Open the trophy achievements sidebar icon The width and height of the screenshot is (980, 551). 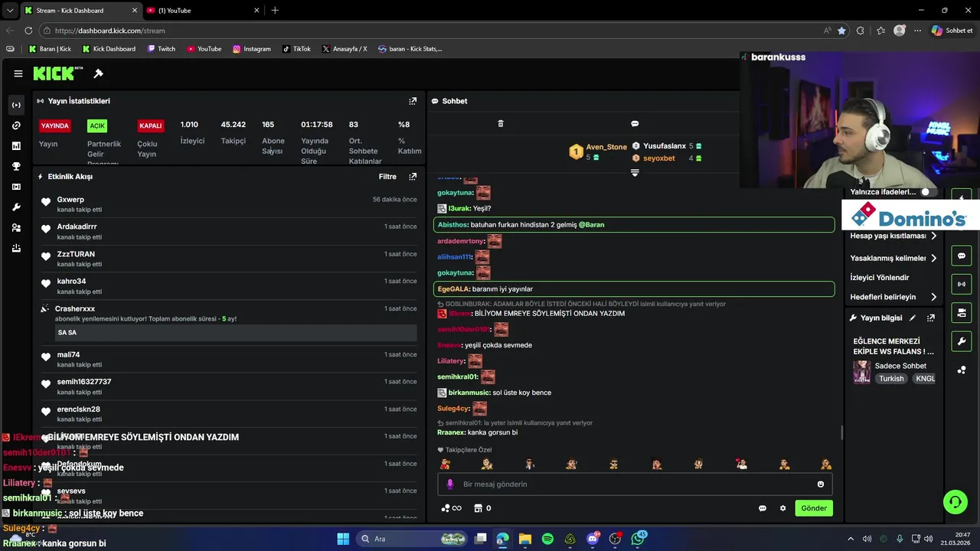17,166
